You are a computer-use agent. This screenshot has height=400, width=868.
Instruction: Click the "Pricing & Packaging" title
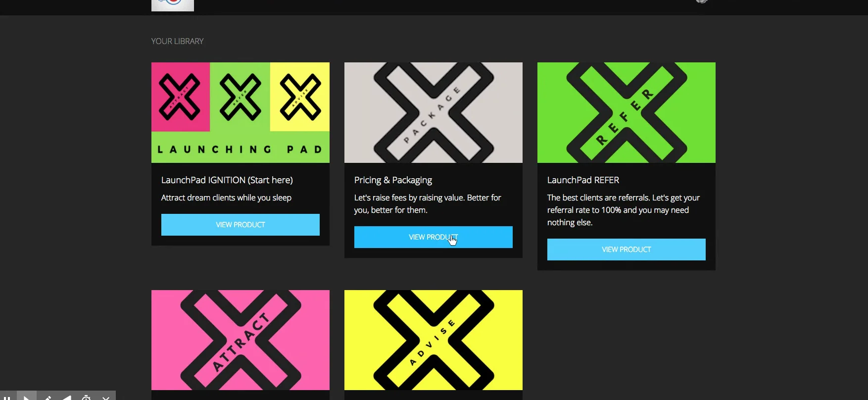click(393, 180)
